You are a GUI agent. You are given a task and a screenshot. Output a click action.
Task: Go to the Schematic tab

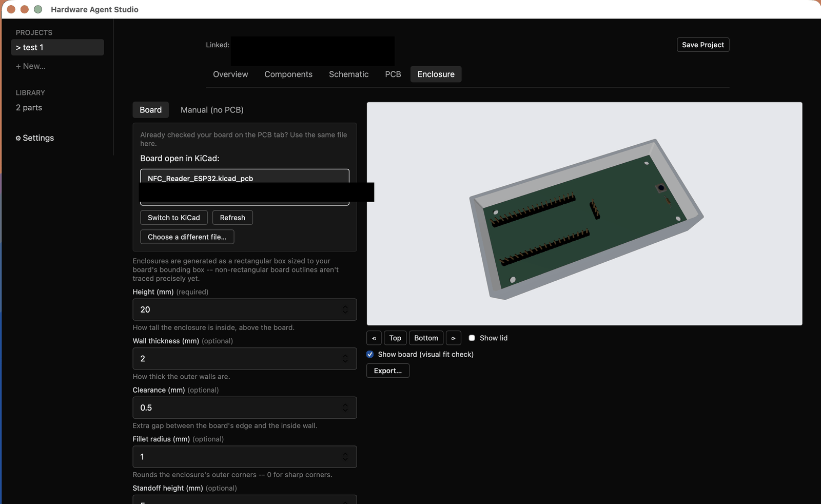[x=348, y=74]
